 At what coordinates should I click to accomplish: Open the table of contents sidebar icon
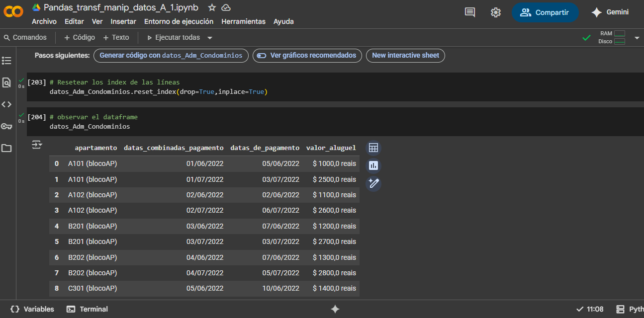click(6, 61)
